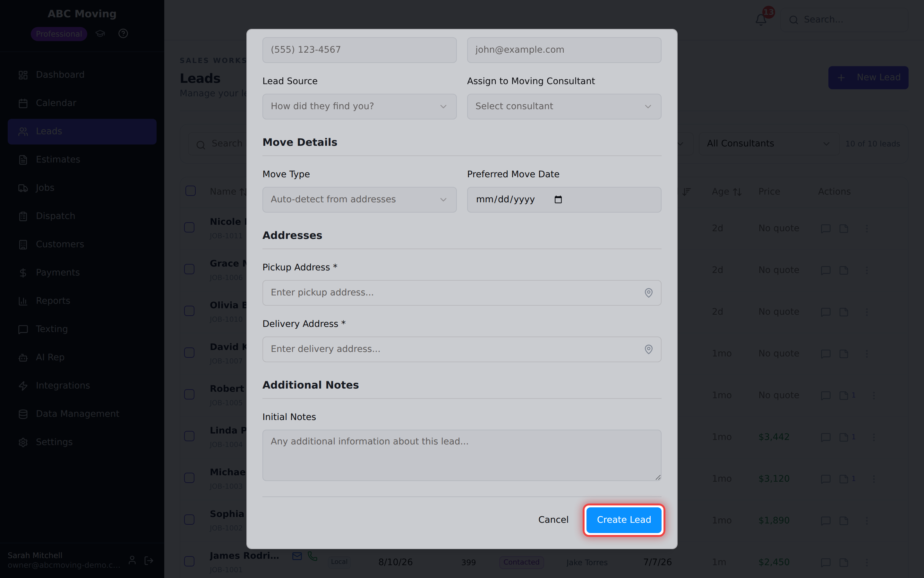Open more actions menu in $2,450 row
Screen dimensions: 924x578
[x=866, y=562]
